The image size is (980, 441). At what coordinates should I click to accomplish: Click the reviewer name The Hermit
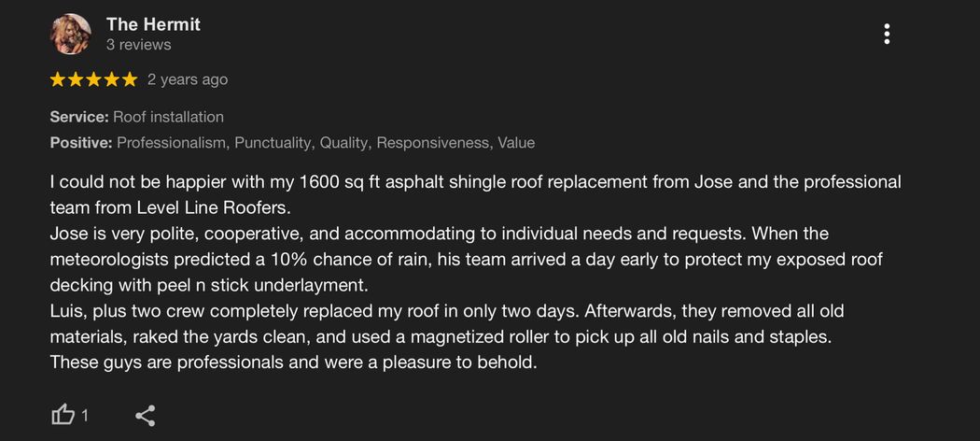click(x=153, y=24)
